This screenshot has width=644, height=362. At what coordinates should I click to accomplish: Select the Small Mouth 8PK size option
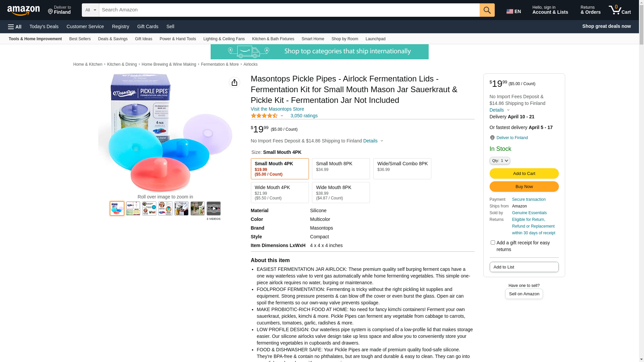[340, 169]
